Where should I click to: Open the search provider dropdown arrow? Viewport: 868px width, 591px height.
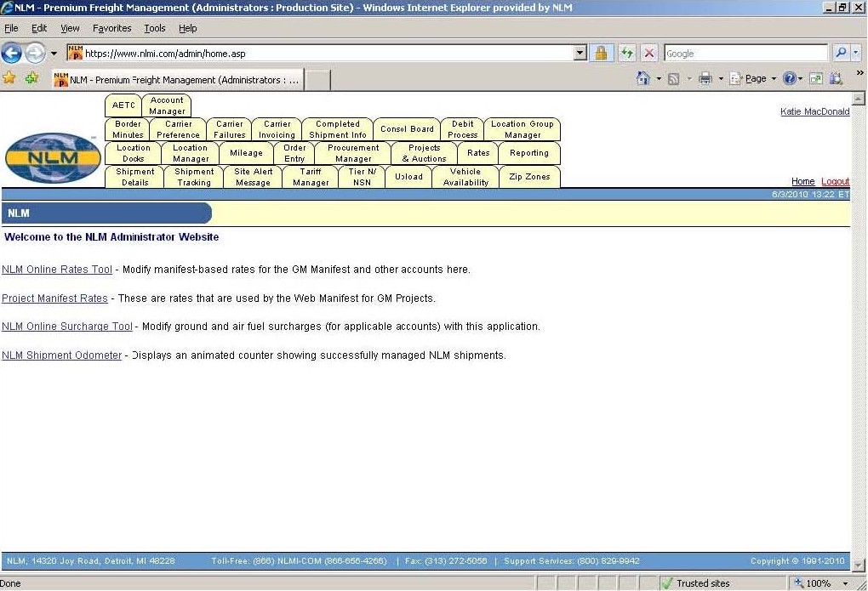[x=856, y=53]
